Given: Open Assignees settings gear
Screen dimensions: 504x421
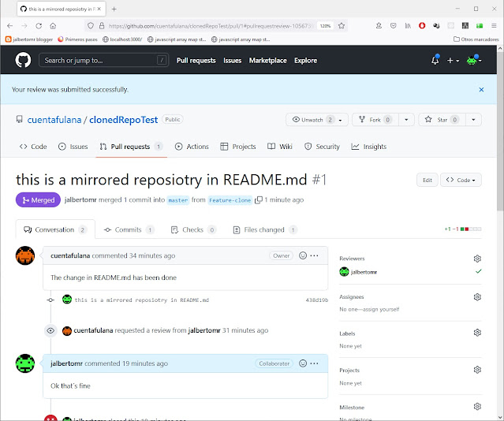Looking at the screenshot, I should (477, 296).
